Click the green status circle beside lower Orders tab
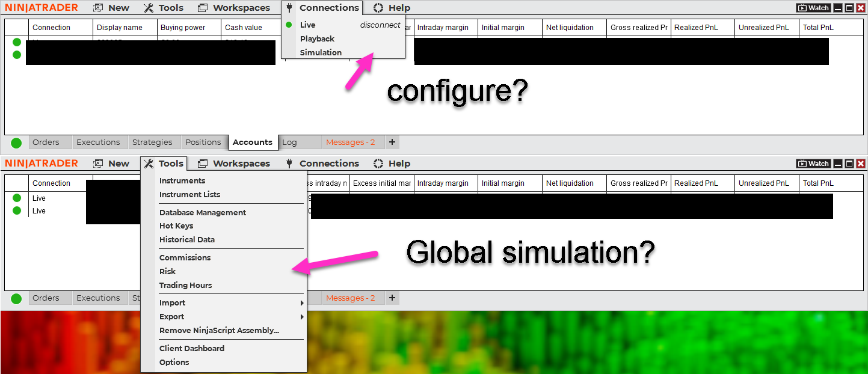 [x=16, y=299]
